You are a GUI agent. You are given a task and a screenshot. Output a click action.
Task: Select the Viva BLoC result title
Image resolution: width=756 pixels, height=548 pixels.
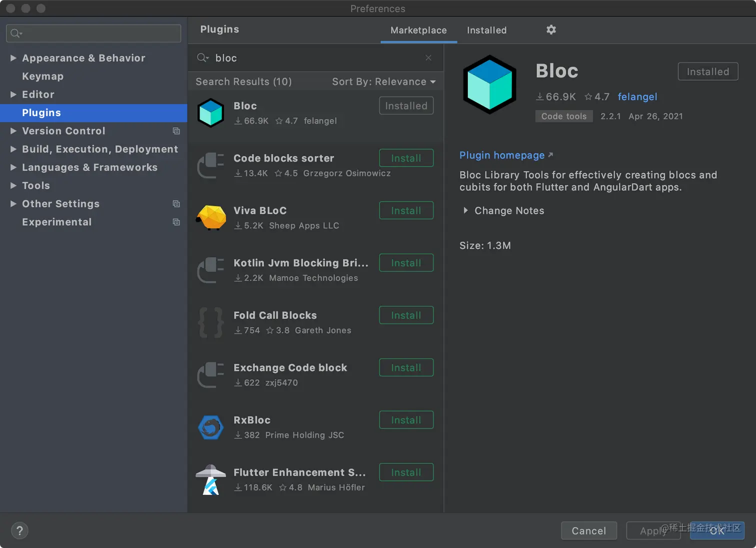(260, 211)
